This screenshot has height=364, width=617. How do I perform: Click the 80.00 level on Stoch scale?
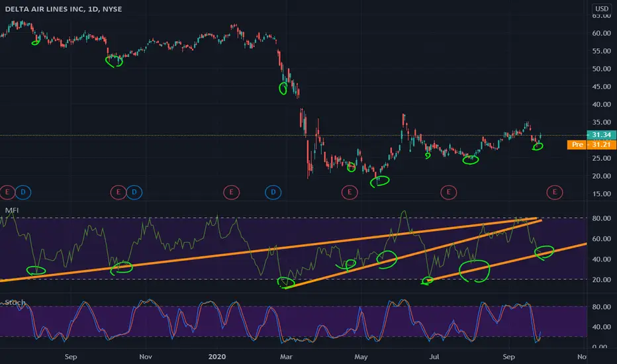tap(601, 306)
